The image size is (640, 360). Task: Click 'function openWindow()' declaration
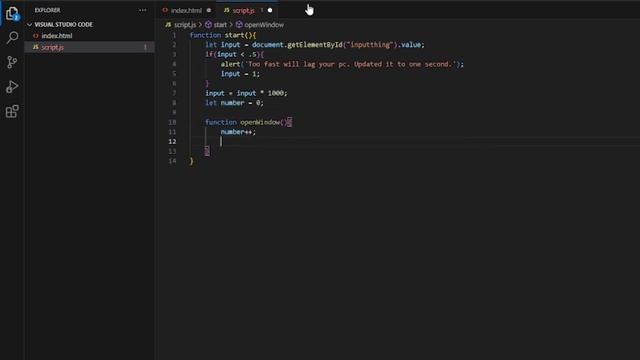coord(246,122)
